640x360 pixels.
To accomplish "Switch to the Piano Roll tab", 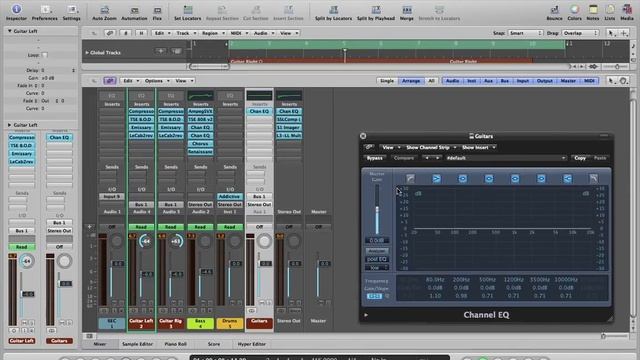I will [x=176, y=344].
